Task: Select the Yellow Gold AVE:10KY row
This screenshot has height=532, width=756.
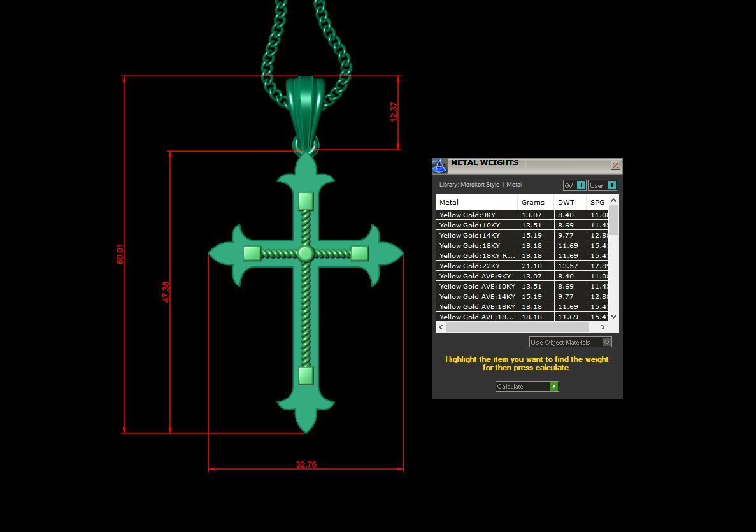Action: [522, 286]
